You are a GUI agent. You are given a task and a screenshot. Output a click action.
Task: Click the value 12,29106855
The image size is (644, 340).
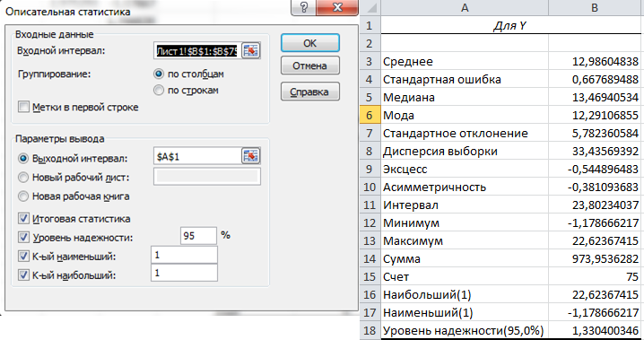(596, 116)
